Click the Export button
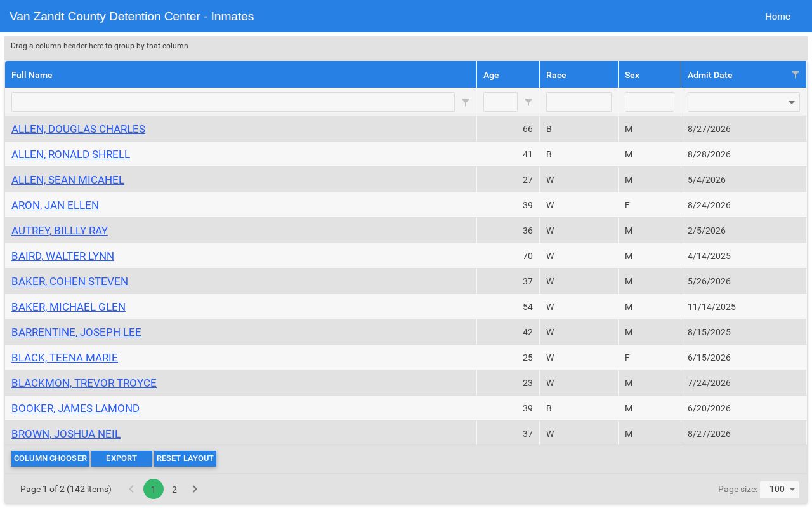 coord(121,458)
